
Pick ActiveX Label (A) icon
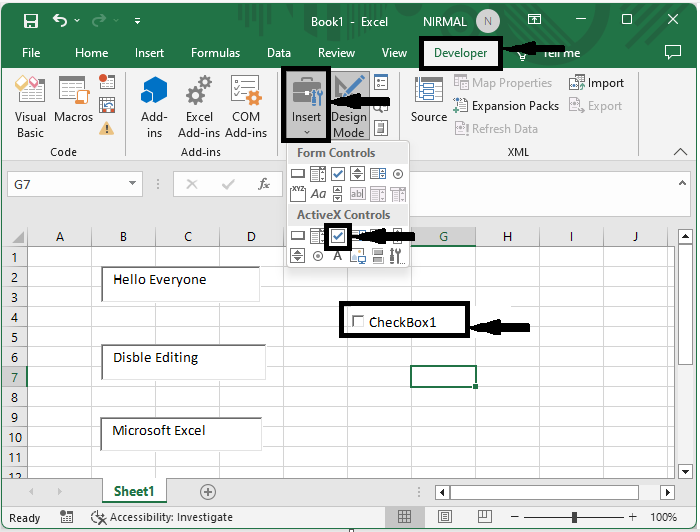pyautogui.click(x=338, y=256)
